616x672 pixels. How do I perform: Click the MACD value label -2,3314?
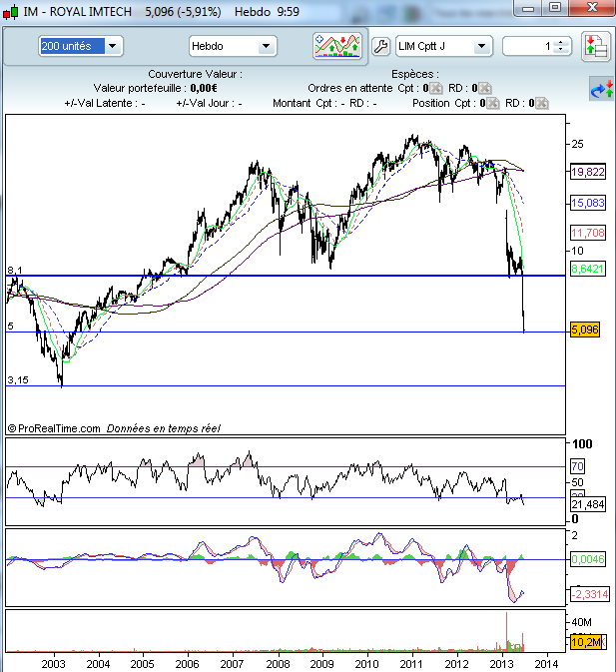[x=589, y=594]
